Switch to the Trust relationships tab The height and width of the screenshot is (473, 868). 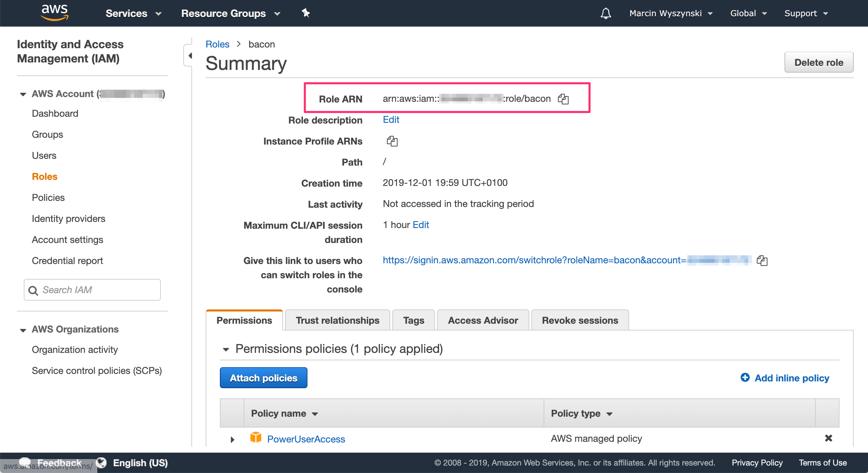coord(337,320)
